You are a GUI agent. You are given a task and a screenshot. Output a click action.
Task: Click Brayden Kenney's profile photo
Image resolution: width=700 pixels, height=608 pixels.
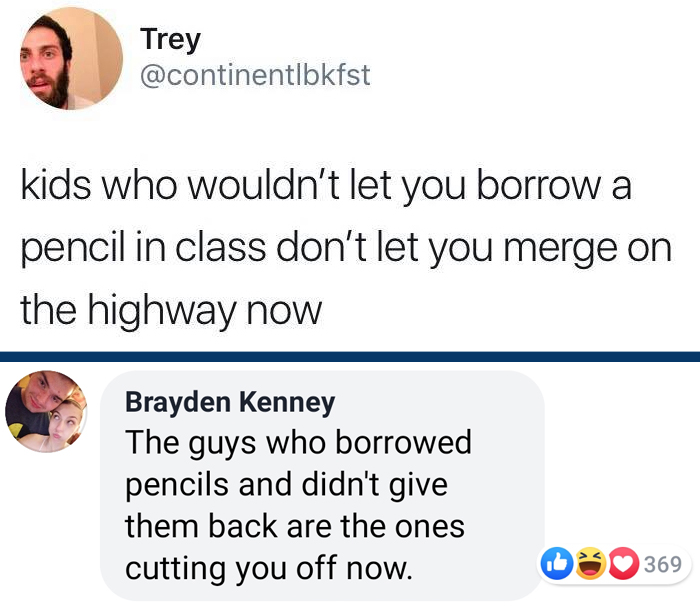tap(46, 411)
